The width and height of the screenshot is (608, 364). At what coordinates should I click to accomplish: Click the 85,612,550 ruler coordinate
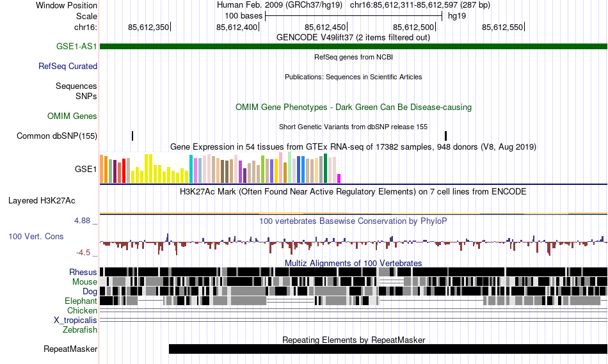pos(502,27)
